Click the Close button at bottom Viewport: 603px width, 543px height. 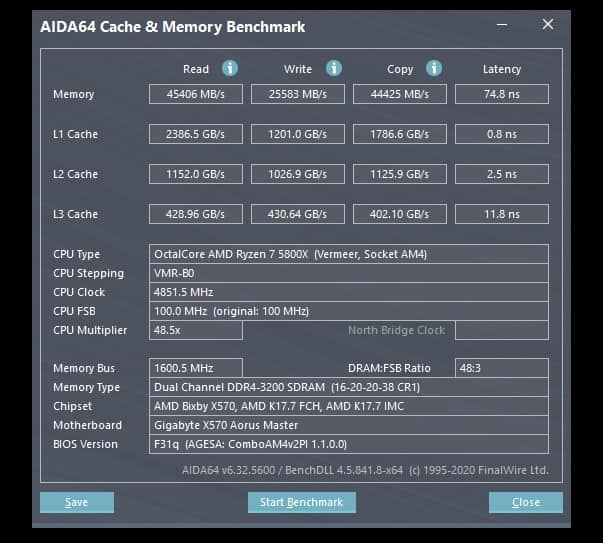click(526, 502)
